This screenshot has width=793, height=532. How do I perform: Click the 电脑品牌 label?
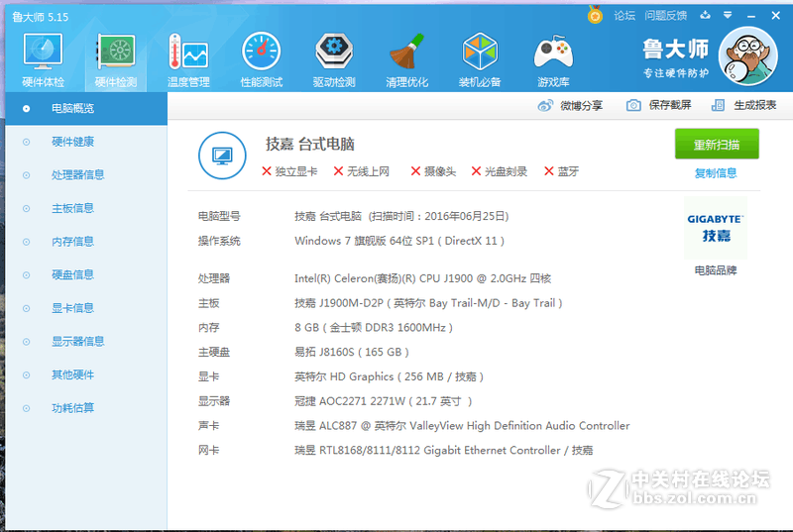(x=715, y=270)
